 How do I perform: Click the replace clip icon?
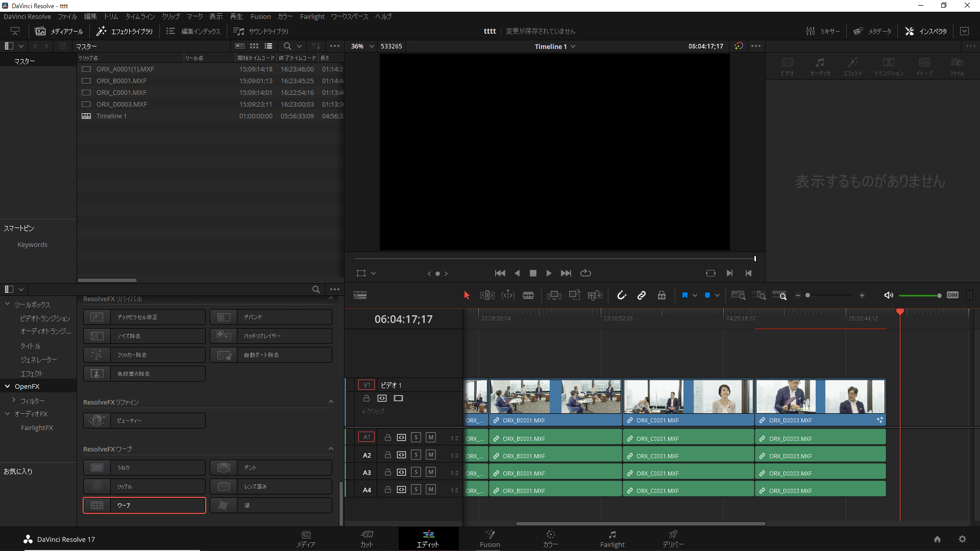click(595, 295)
